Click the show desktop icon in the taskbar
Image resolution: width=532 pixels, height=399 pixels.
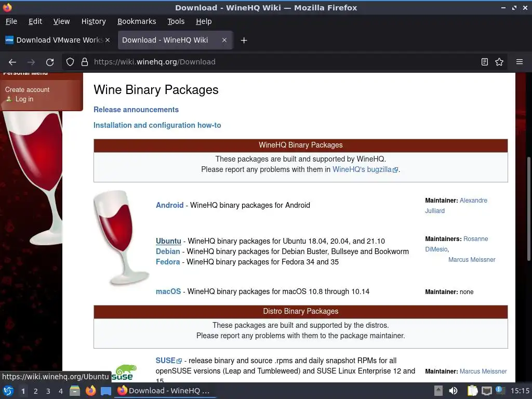pyautogui.click(x=106, y=391)
